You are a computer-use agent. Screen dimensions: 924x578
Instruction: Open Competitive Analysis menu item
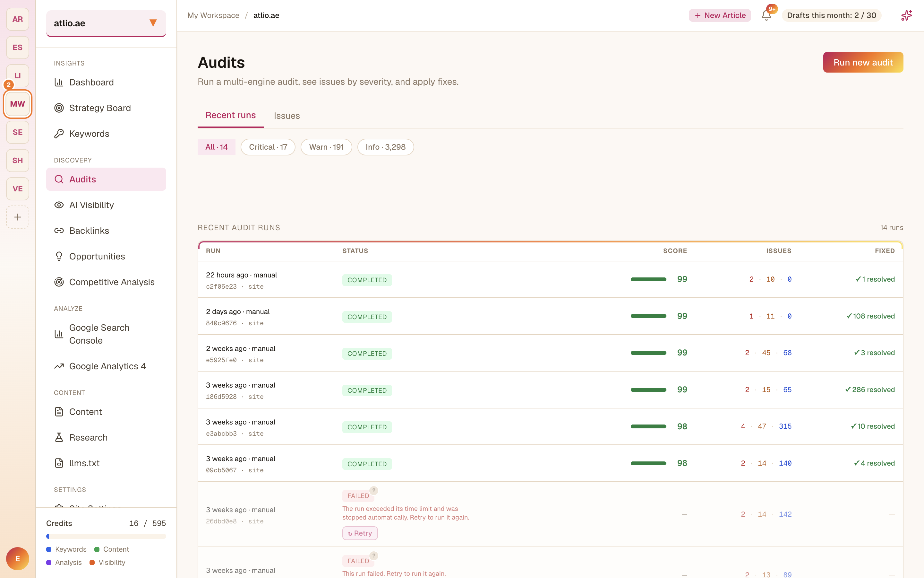tap(106, 282)
